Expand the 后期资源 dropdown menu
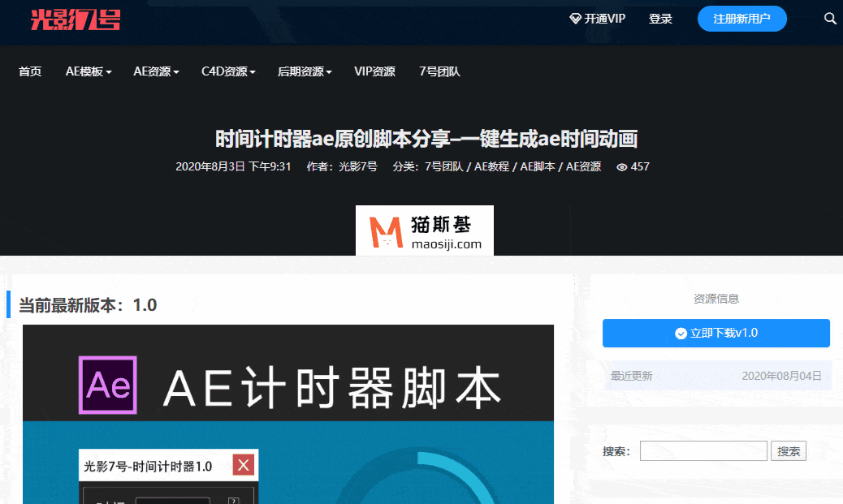Viewport: 843px width, 504px height. tap(305, 71)
